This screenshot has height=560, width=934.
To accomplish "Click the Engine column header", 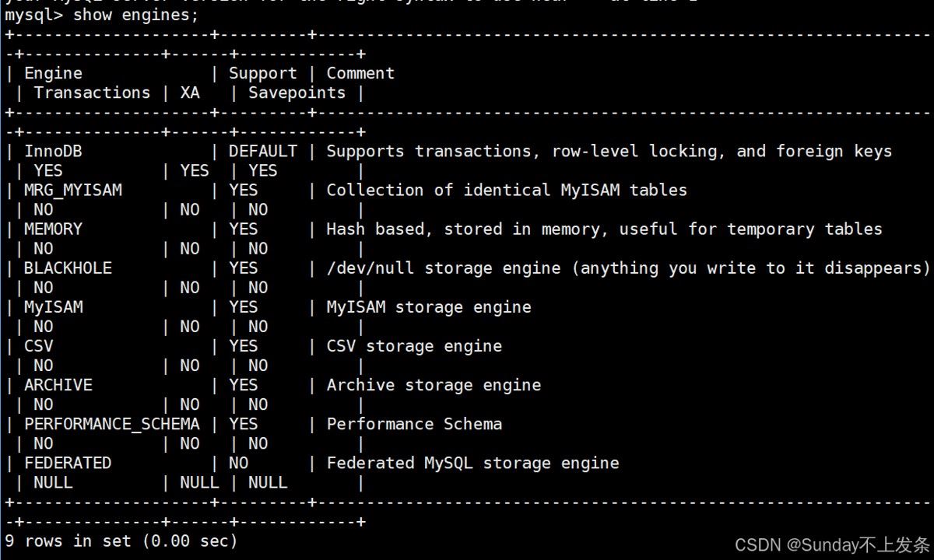I will pos(53,73).
